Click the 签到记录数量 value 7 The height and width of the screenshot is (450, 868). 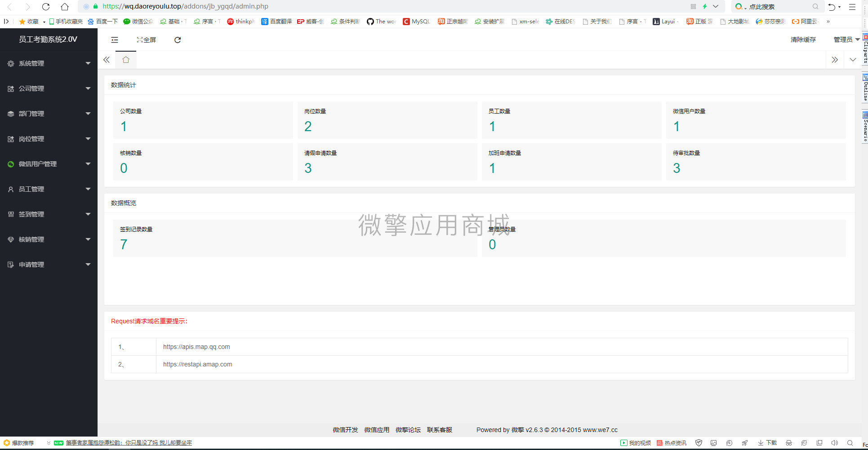coord(124,245)
